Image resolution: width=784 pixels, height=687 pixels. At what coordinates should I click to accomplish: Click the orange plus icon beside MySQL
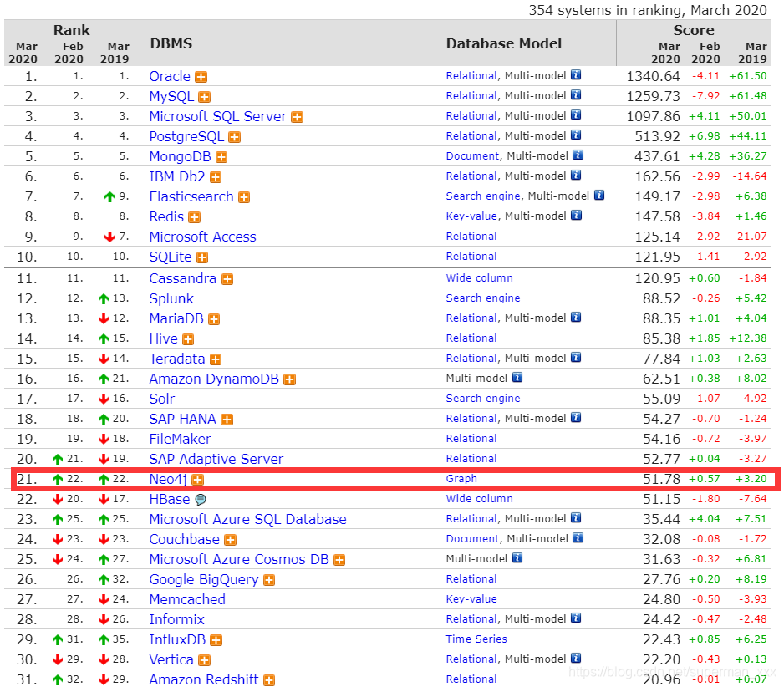pyautogui.click(x=205, y=97)
